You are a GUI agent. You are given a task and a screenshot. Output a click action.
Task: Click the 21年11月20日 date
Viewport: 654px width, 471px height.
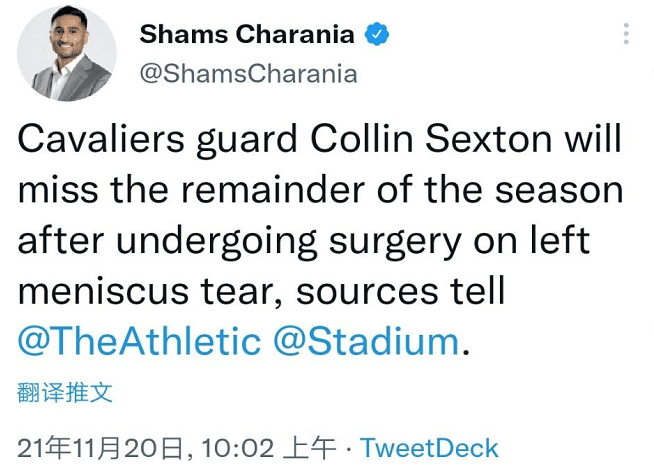(x=105, y=448)
